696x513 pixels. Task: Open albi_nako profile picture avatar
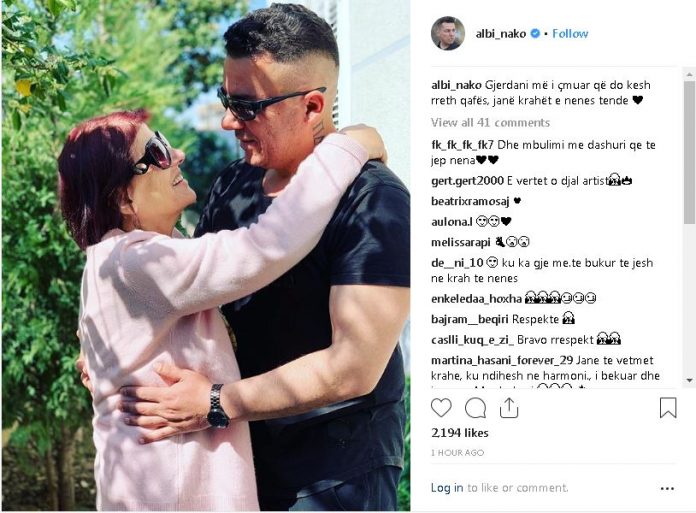(x=448, y=34)
